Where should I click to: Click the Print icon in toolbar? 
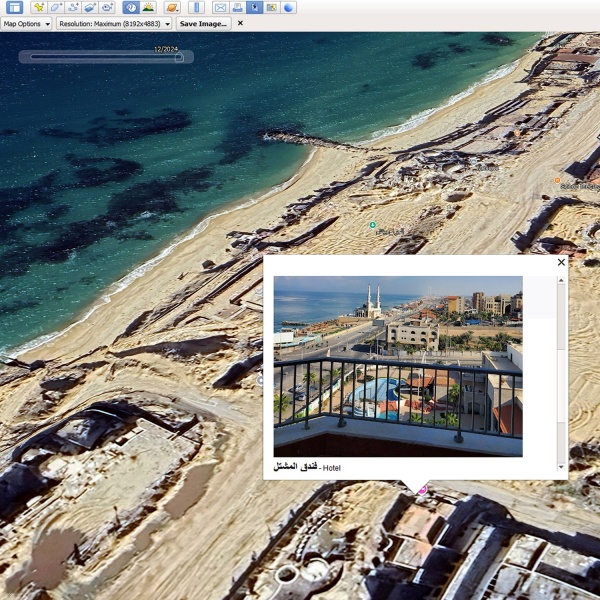(x=237, y=7)
